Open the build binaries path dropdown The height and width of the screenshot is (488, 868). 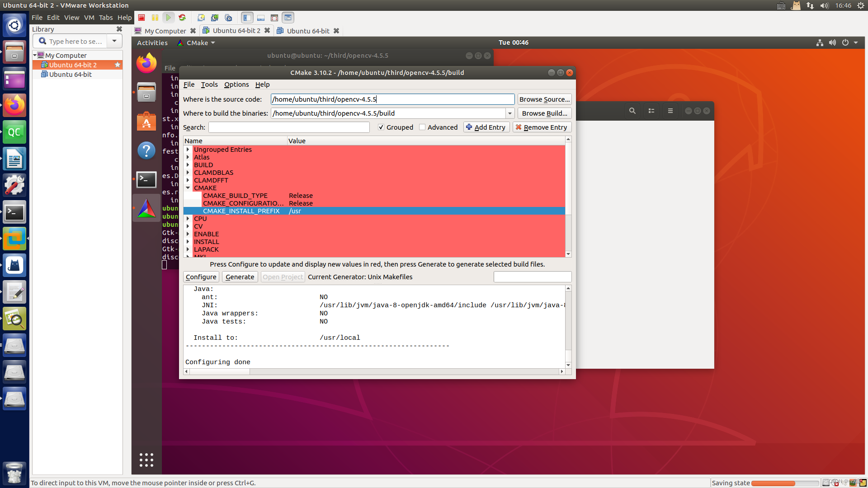pos(510,113)
